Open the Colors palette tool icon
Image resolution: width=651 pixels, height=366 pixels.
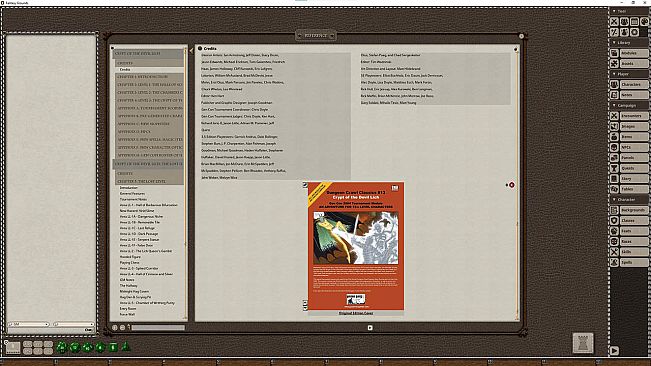coord(644,22)
